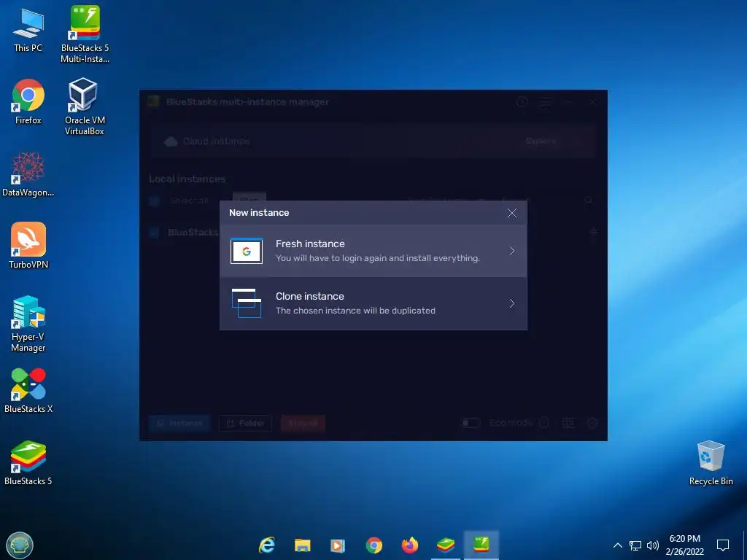
Task: Click the Folder button in multi-instance manager
Action: [x=245, y=423]
